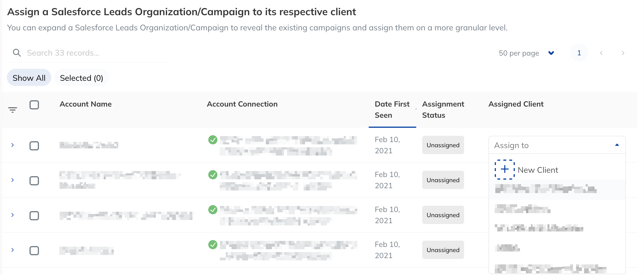Select the second blurred client option
The image size is (644, 275).
pos(557,209)
